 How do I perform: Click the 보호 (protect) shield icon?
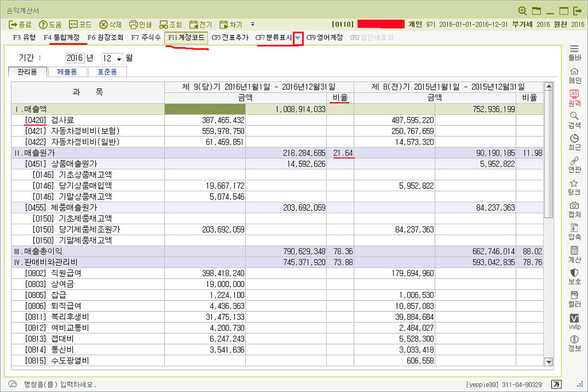pos(574,273)
